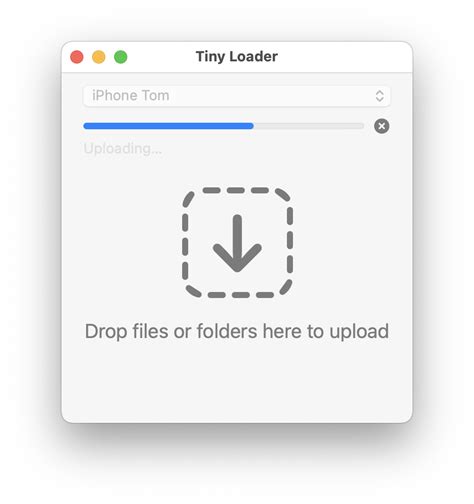Screen dimensions: 474x504
Task: Click the left dashed border of drop zone
Action: click(x=185, y=243)
